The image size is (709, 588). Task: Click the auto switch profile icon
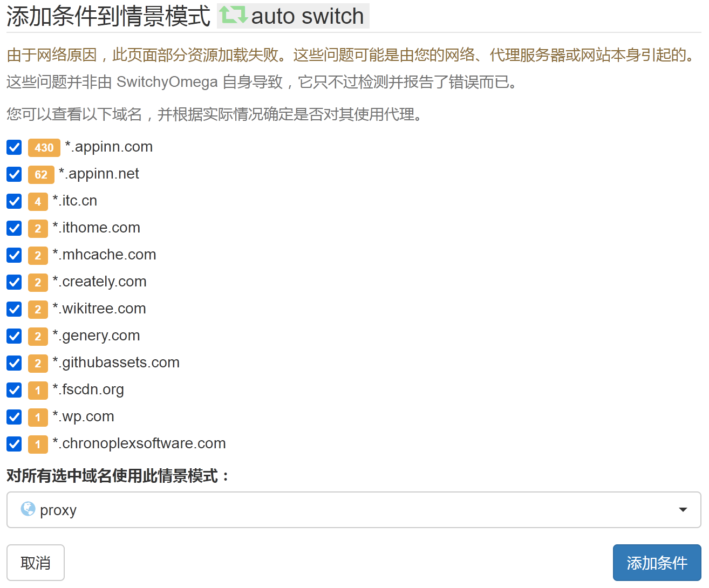(x=234, y=15)
